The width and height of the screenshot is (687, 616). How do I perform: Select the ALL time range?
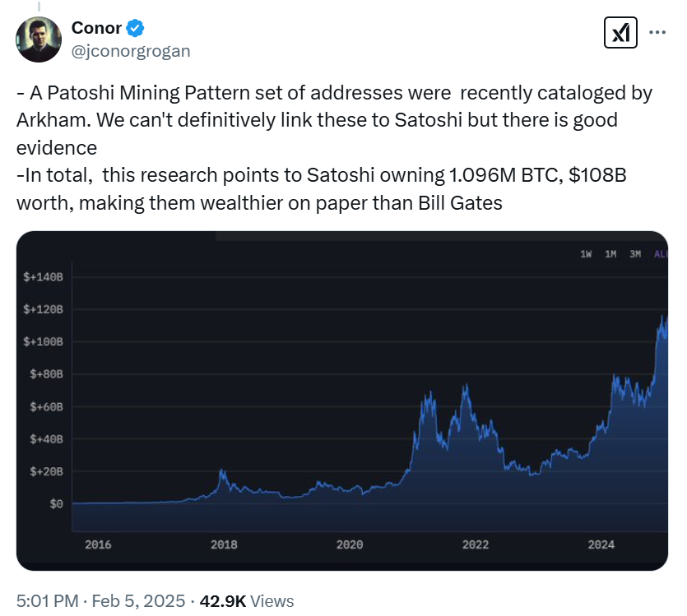pyautogui.click(x=660, y=254)
